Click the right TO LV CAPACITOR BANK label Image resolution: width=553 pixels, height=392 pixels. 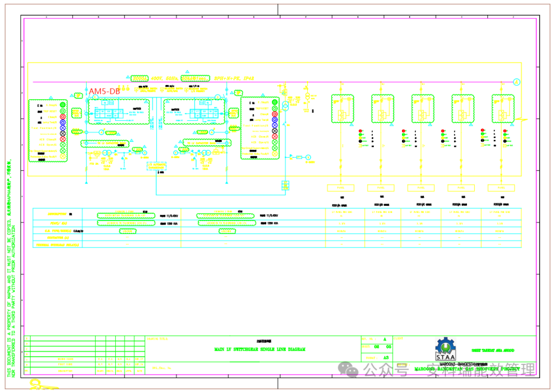tap(207, 143)
